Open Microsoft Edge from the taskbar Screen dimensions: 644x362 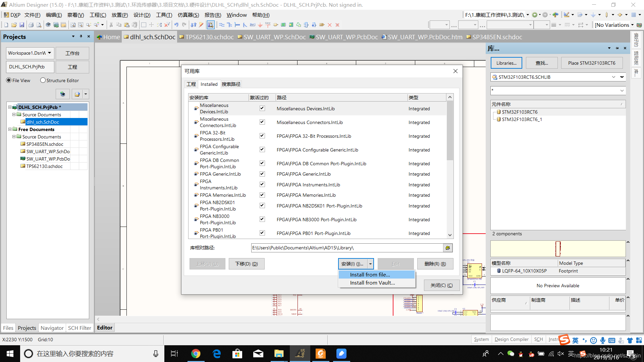pyautogui.click(x=217, y=354)
